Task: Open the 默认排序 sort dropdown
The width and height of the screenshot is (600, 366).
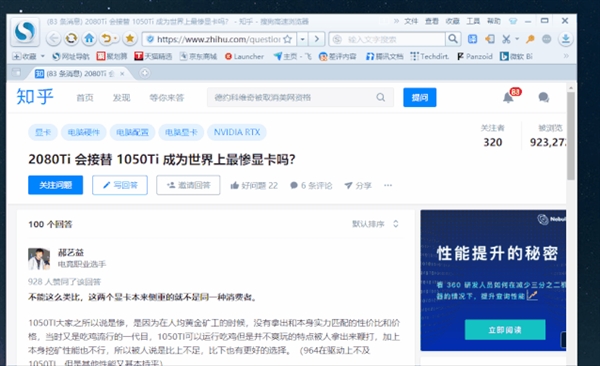Action: tap(375, 224)
